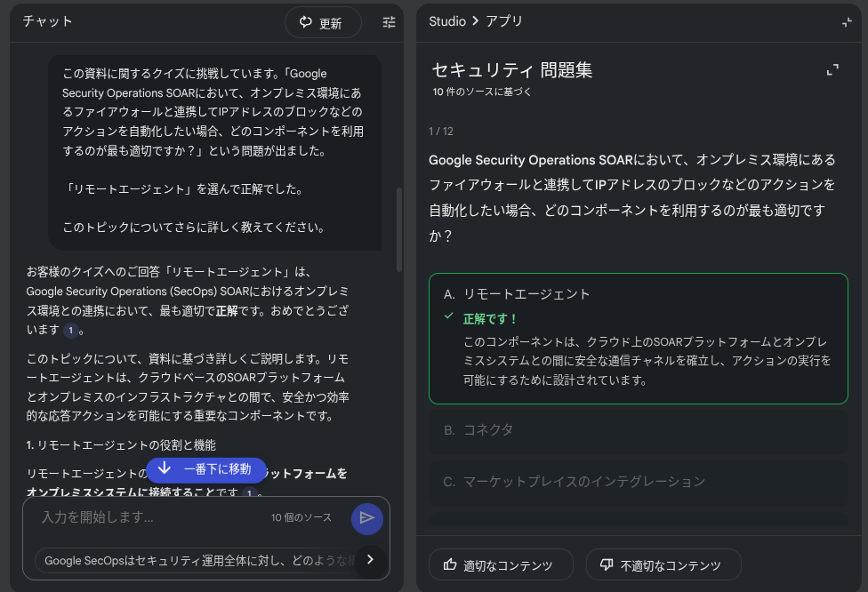The image size is (868, 592).
Task: Click the 更新 refresh button
Action: point(323,23)
